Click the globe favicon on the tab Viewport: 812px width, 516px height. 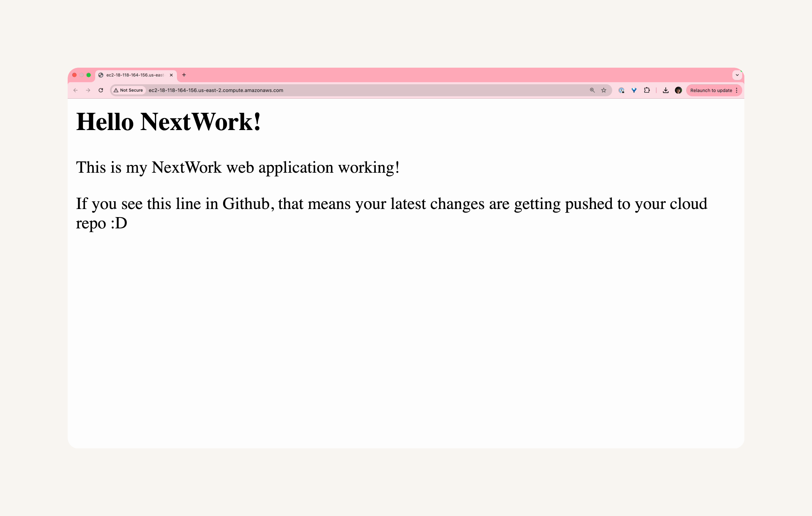tap(101, 75)
